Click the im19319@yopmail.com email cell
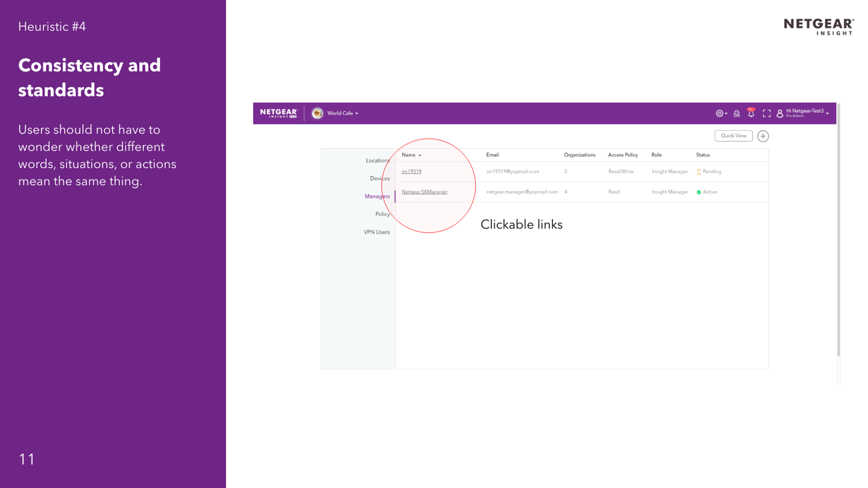Viewport: 868px width, 488px height. point(513,172)
